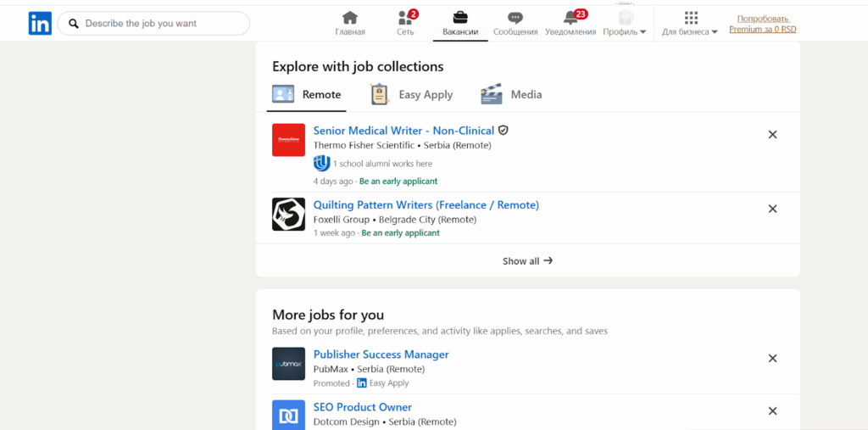The height and width of the screenshot is (430, 868).
Task: Open the SEO Product Owner job link
Action: (362, 407)
